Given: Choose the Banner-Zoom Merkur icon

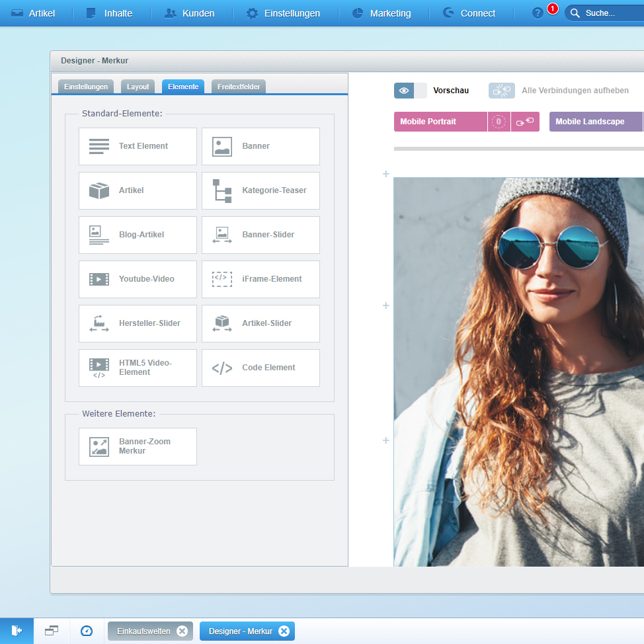Looking at the screenshot, I should coord(99,446).
